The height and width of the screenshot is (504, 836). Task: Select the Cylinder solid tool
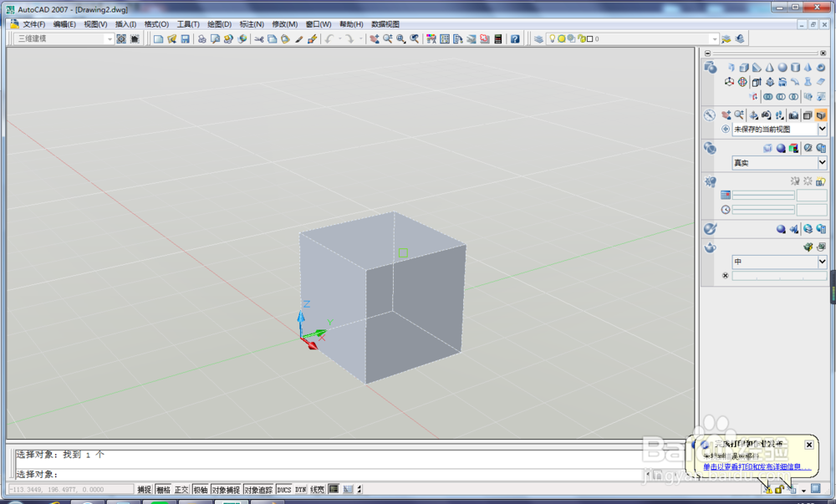click(x=796, y=67)
